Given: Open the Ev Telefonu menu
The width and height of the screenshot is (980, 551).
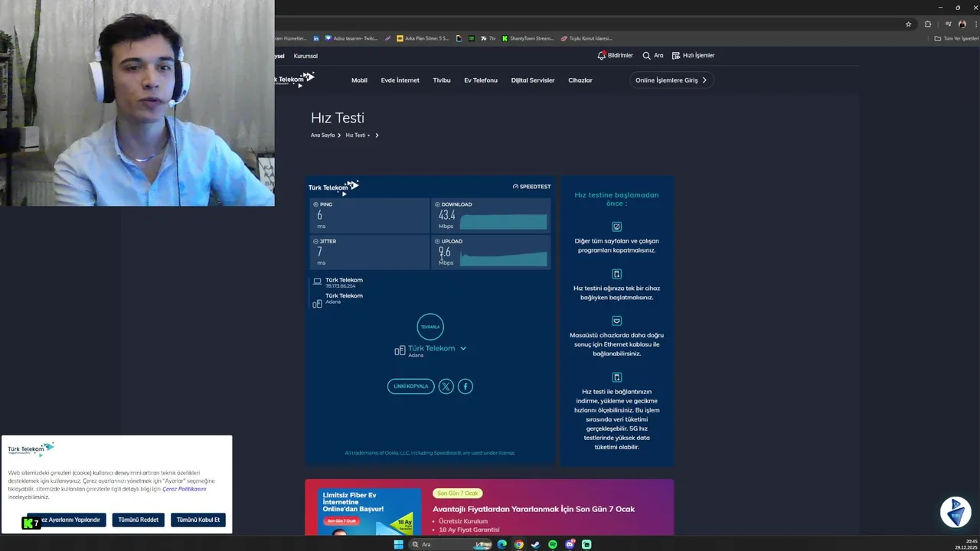Looking at the screenshot, I should coord(481,80).
